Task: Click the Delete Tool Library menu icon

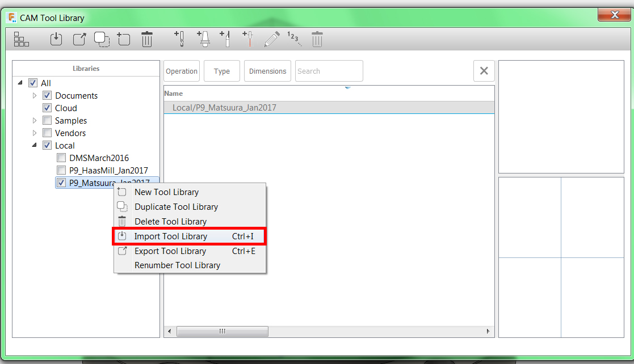Action: pyautogui.click(x=122, y=221)
